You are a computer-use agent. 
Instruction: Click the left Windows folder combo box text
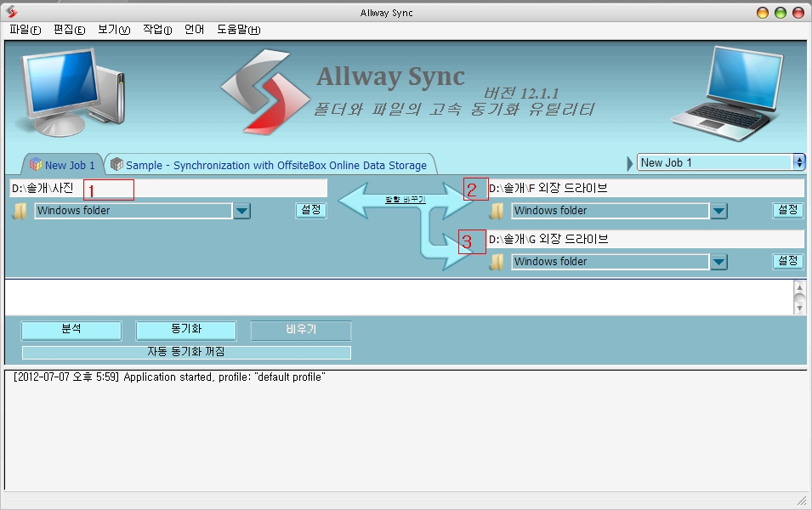point(133,211)
